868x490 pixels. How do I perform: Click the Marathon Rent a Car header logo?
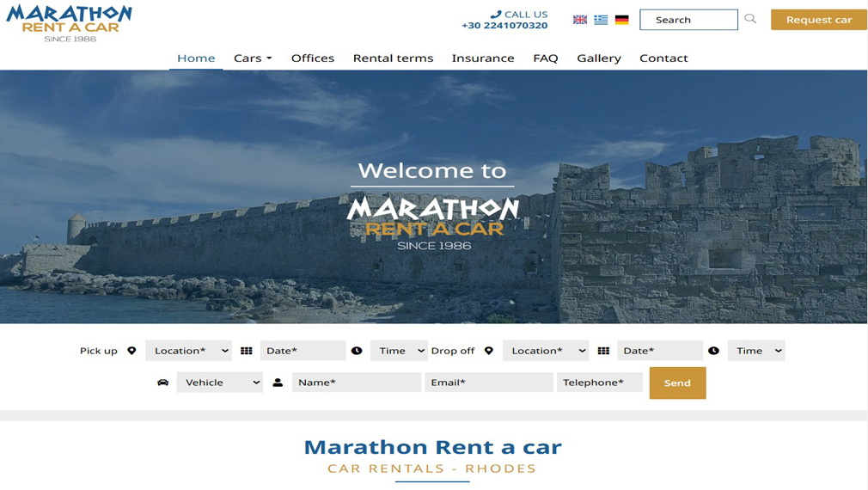coord(70,23)
